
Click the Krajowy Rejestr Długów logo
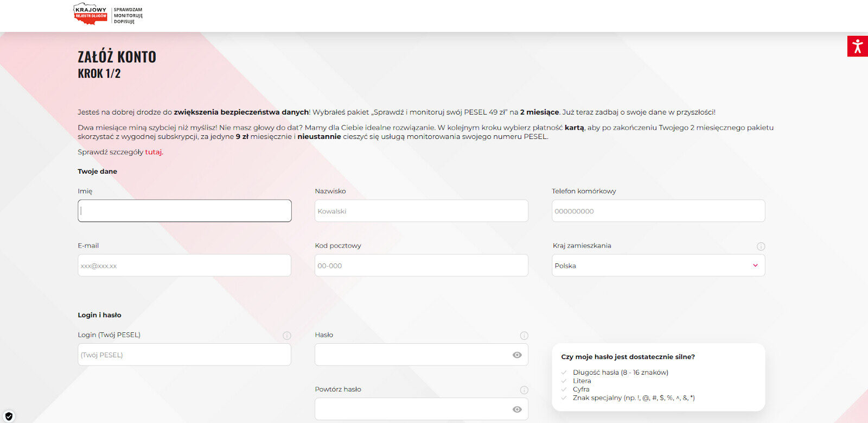[x=107, y=14]
